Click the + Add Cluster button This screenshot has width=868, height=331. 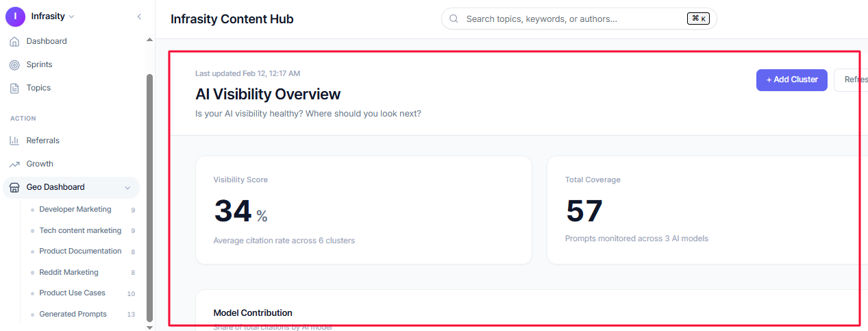click(x=792, y=80)
